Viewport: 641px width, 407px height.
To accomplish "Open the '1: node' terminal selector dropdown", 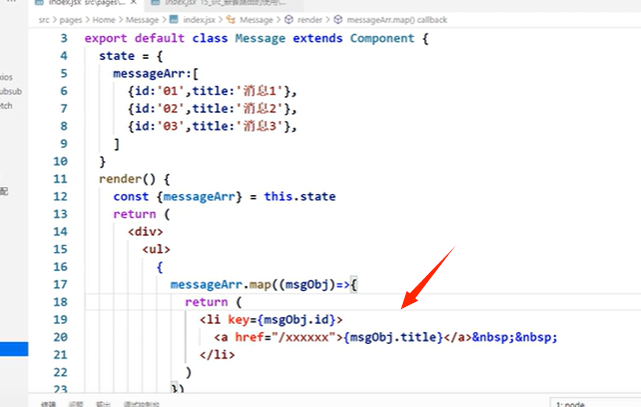I will pos(595,403).
